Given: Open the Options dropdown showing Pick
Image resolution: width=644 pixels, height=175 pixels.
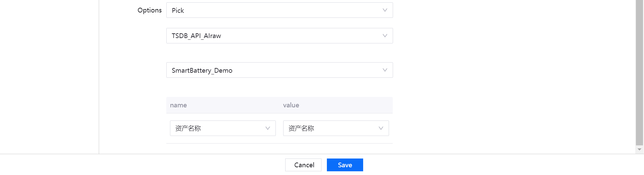Looking at the screenshot, I should [275, 10].
